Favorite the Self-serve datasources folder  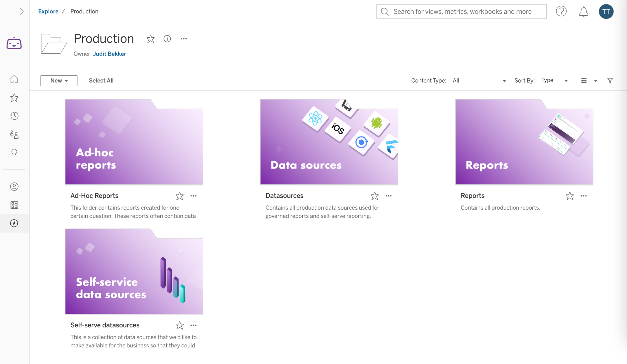click(x=180, y=325)
